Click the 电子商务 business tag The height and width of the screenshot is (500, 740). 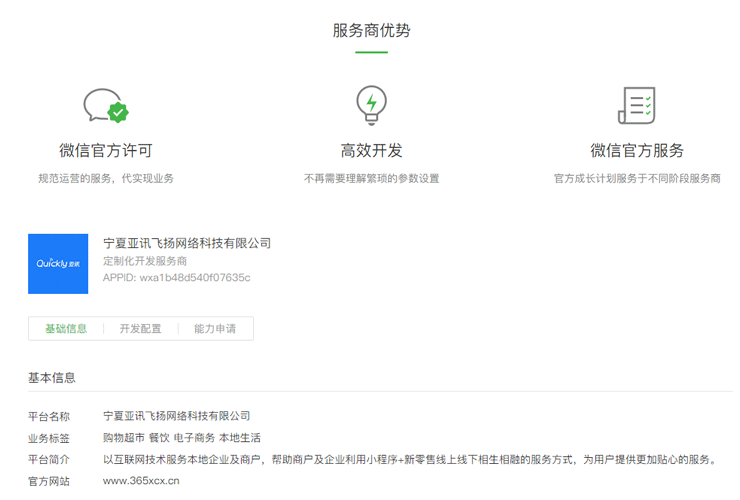[194, 438]
